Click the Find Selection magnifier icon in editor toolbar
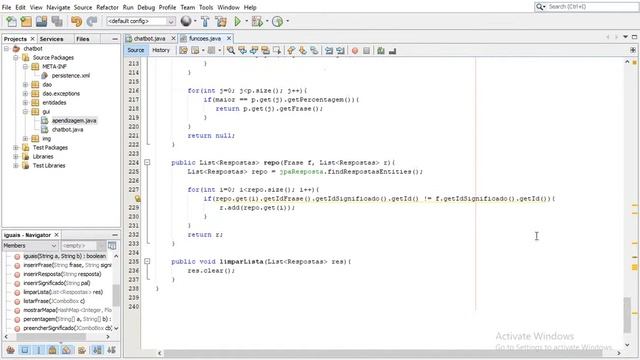 231,51
